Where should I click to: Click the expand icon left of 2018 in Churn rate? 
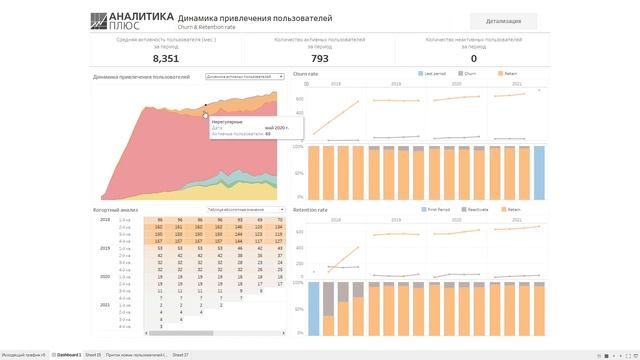306,84
